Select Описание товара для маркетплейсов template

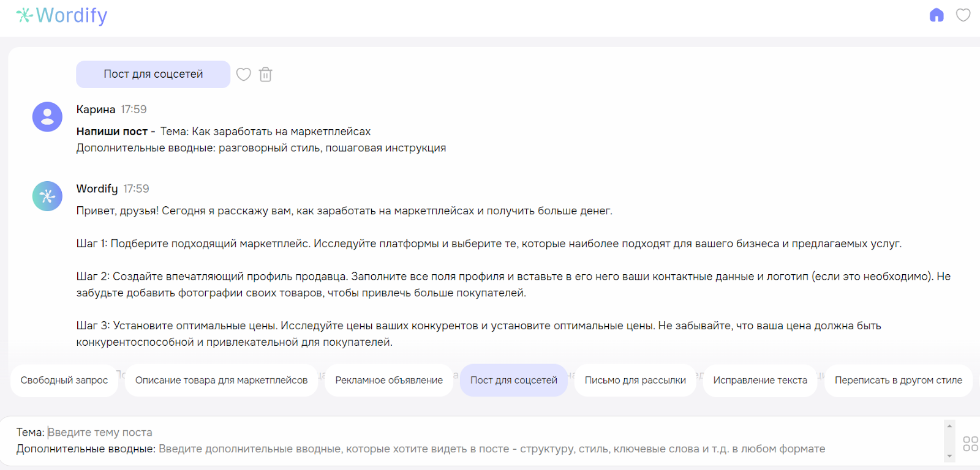[x=221, y=380]
